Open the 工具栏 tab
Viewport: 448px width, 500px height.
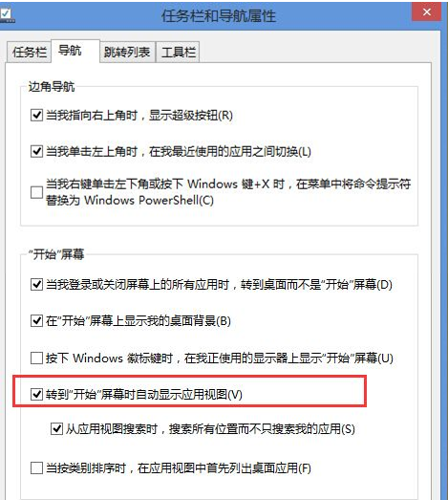[178, 52]
